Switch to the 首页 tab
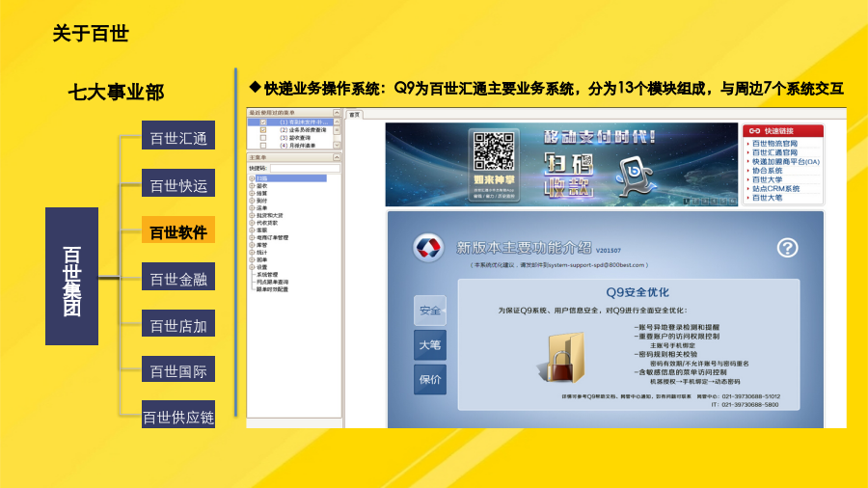Screen dimensions: 868x488 coord(354,115)
